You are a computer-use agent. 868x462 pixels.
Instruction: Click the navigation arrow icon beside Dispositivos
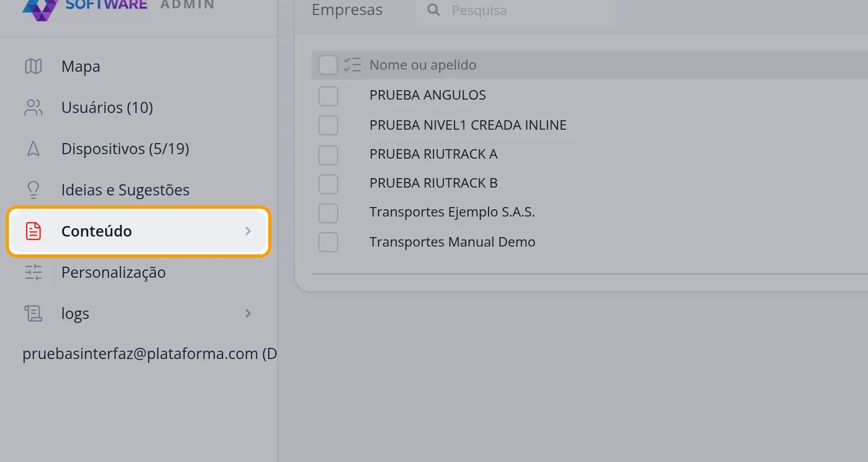pos(33,149)
